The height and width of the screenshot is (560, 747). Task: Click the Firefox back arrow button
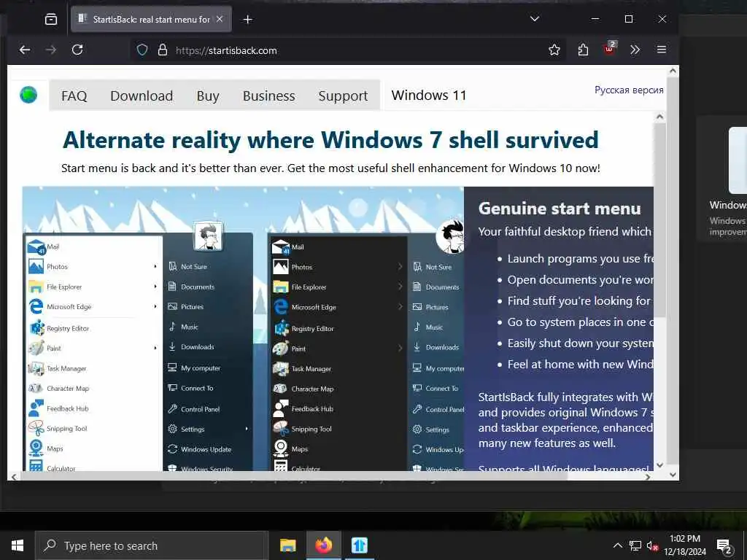coord(25,50)
